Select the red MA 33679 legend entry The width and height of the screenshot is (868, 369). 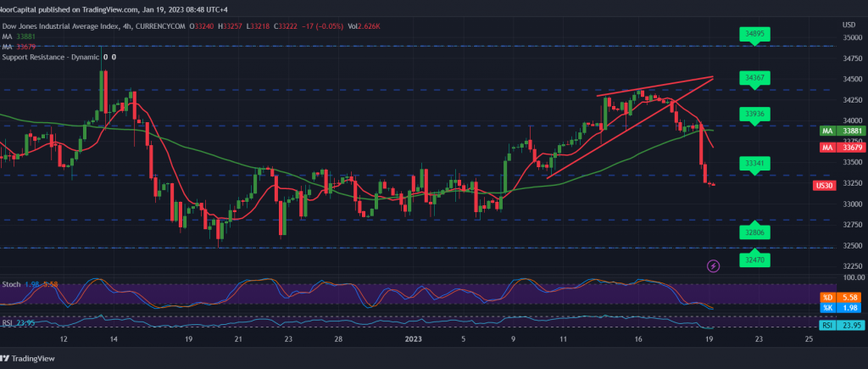pyautogui.click(x=20, y=47)
